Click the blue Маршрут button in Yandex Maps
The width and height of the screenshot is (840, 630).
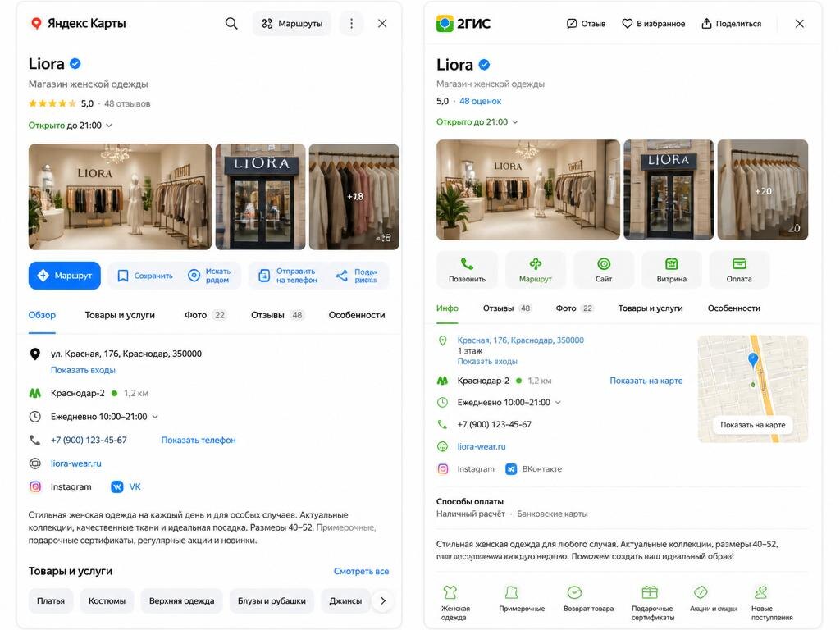(65, 276)
